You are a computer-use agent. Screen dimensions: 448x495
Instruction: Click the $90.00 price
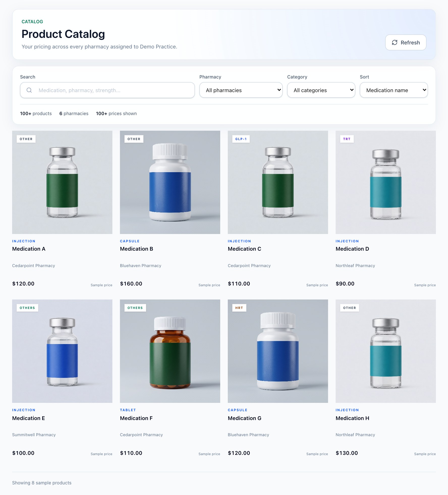point(345,284)
